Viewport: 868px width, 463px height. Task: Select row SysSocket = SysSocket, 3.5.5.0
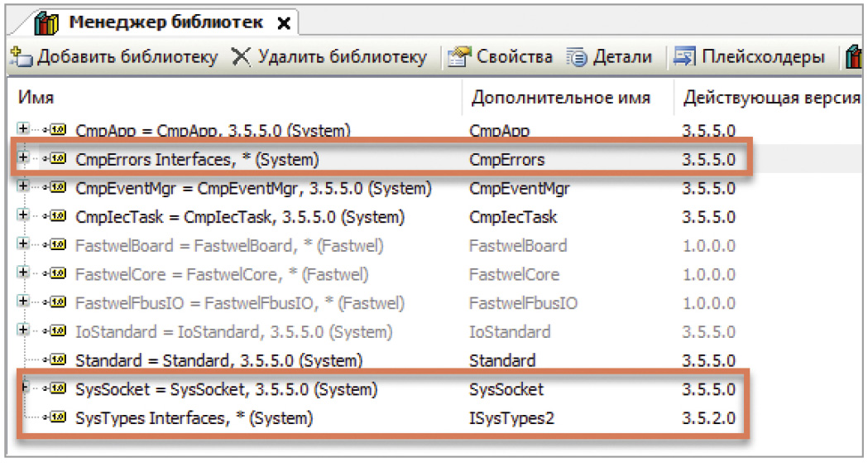[x=227, y=390]
